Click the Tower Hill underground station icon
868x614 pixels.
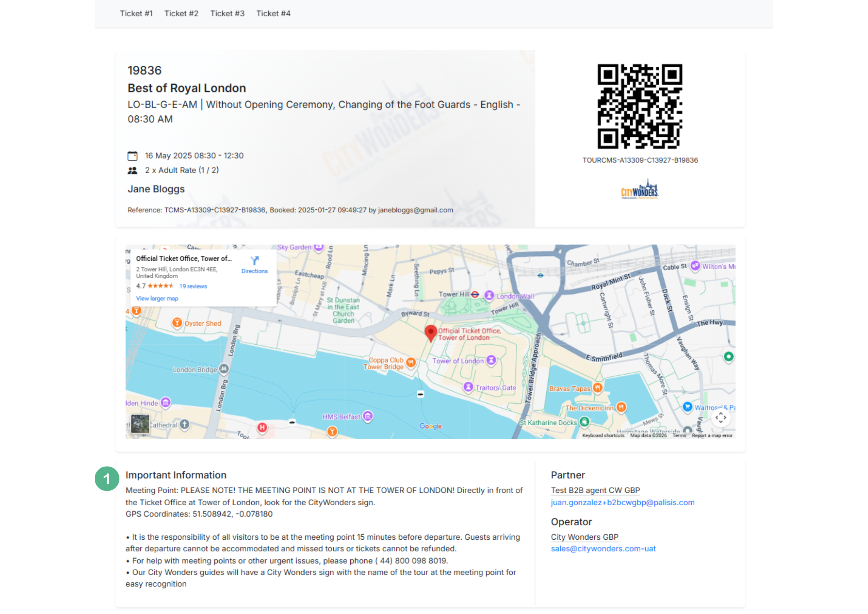pos(475,294)
